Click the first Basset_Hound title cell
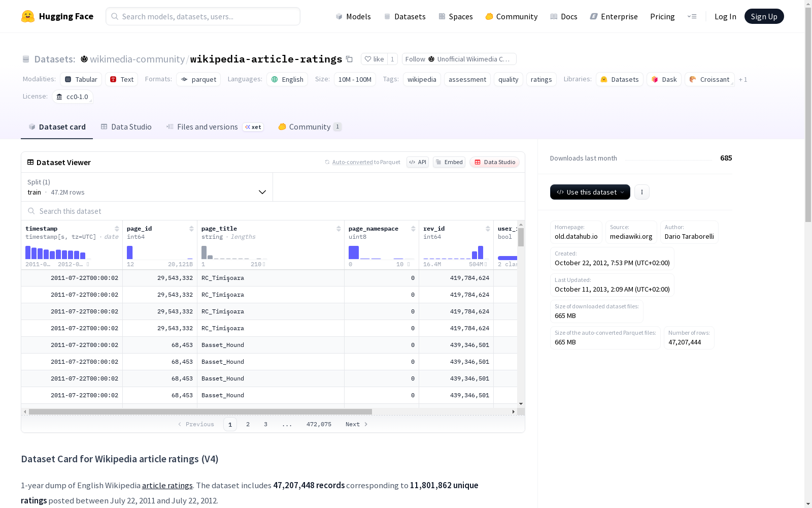 (x=270, y=345)
